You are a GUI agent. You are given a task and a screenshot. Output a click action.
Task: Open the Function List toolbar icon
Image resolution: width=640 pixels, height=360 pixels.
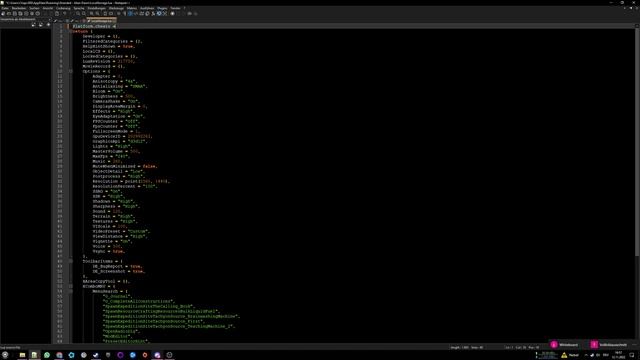tap(153, 13)
